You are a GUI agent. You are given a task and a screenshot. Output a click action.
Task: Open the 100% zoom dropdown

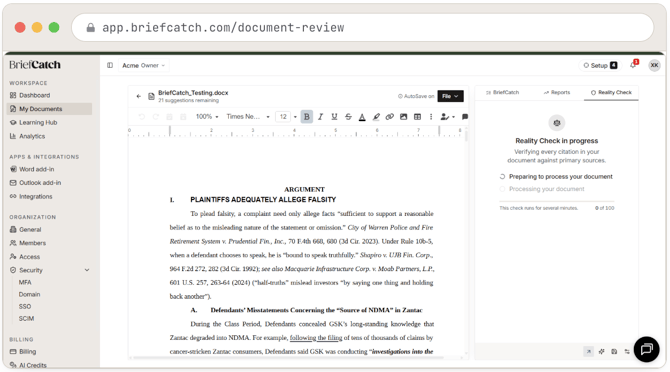click(207, 117)
